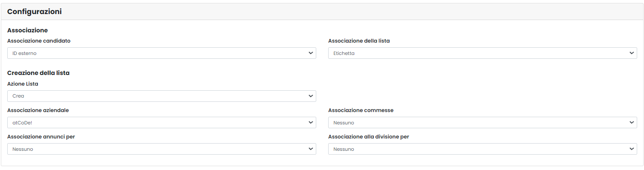The width and height of the screenshot is (644, 170).
Task: Click the Associazione annunci per chevron arrow
Action: pyautogui.click(x=310, y=149)
